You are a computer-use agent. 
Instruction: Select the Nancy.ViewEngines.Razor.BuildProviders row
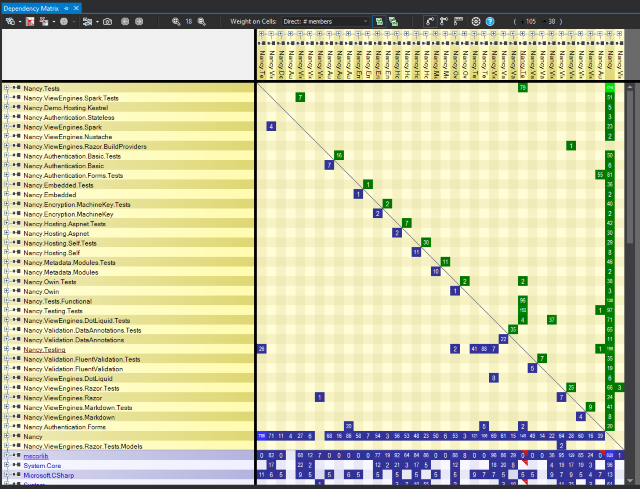point(128,146)
